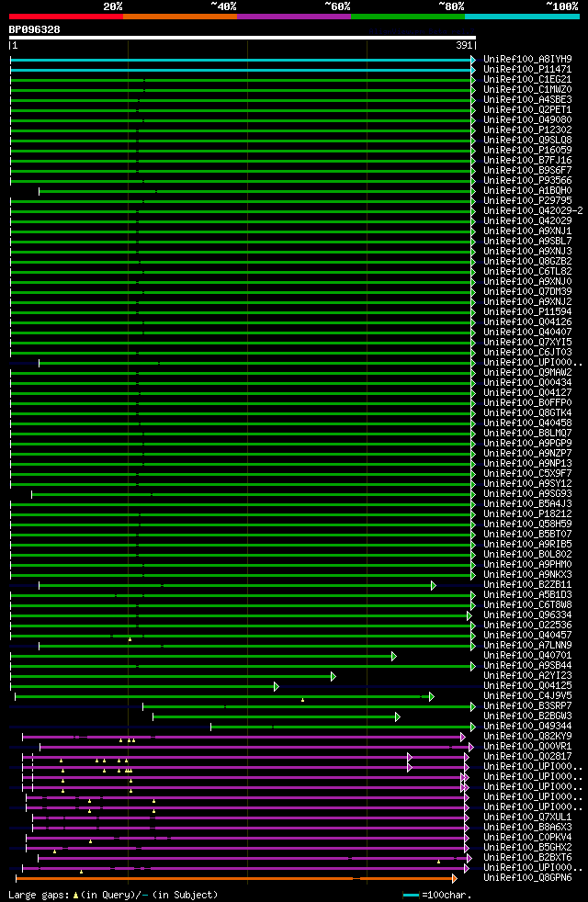Viewport: 588px width, 902px height.
Task: Select label UniRef100_B8LMQ7
Action: coord(527,434)
